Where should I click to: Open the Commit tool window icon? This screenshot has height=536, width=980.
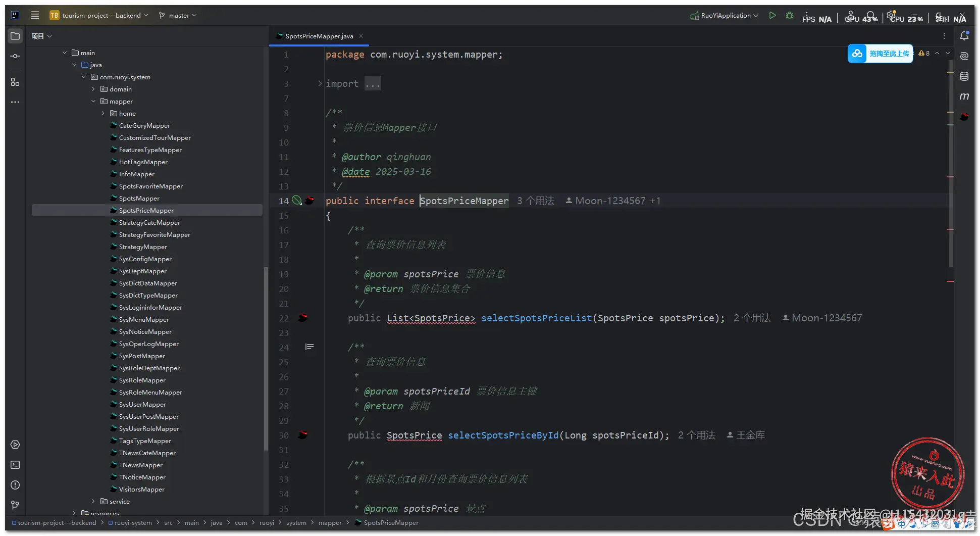point(15,56)
